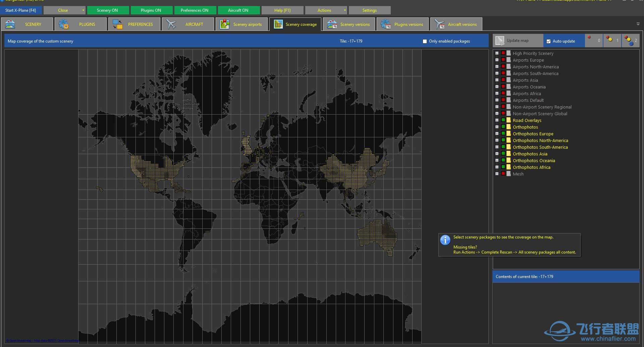This screenshot has height=347, width=644.
Task: Open the PLUGINS tab
Action: click(x=81, y=24)
